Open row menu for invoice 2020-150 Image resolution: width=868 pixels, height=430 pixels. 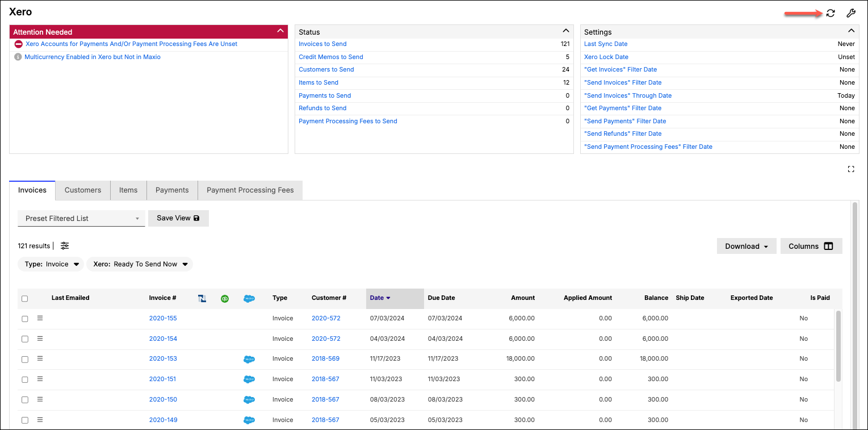[x=40, y=399]
